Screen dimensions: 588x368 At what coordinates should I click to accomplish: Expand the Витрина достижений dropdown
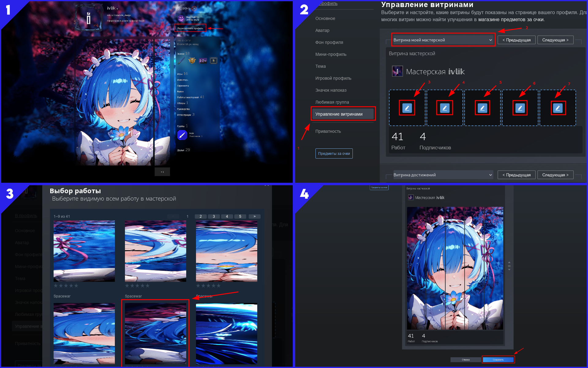click(443, 175)
